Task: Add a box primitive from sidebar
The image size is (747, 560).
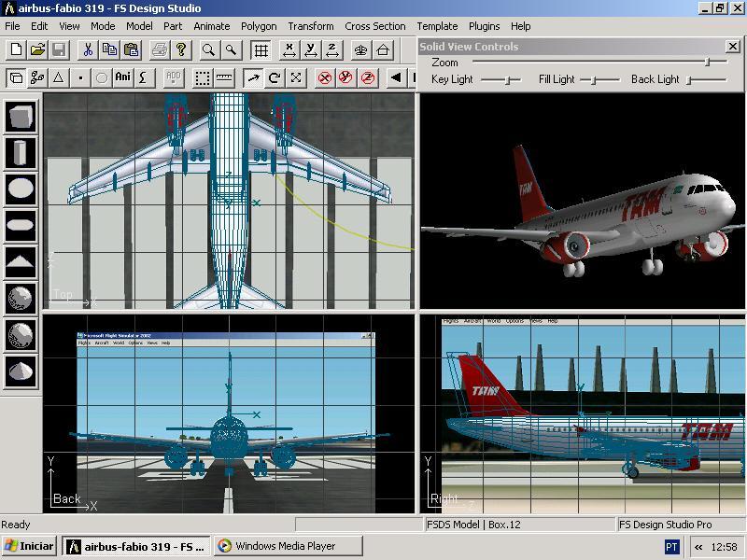Action: click(21, 116)
